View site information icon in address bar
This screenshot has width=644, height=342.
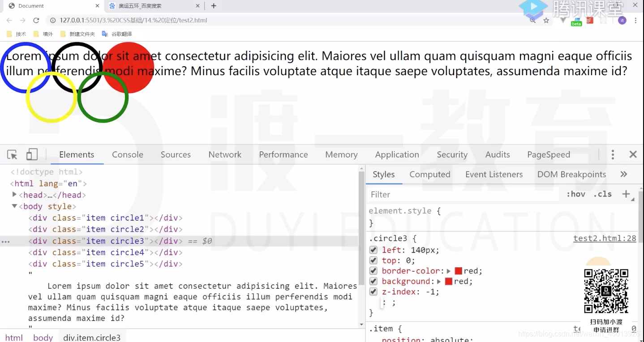53,21
